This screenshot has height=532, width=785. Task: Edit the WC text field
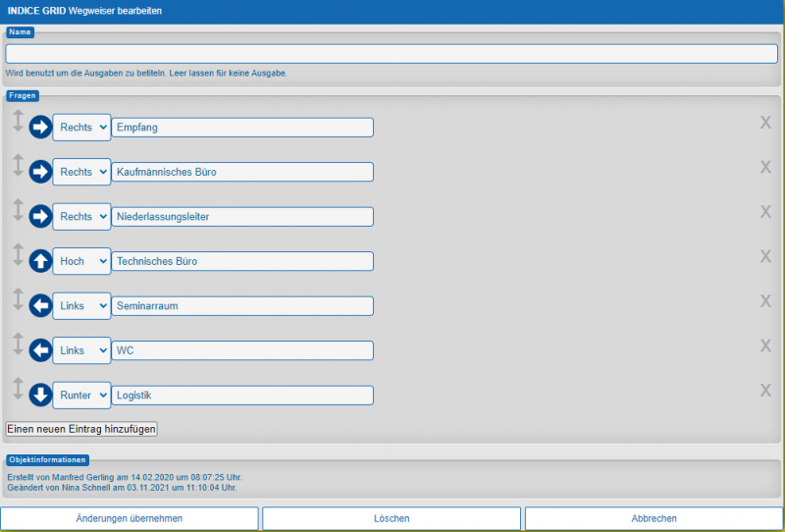[x=242, y=350]
